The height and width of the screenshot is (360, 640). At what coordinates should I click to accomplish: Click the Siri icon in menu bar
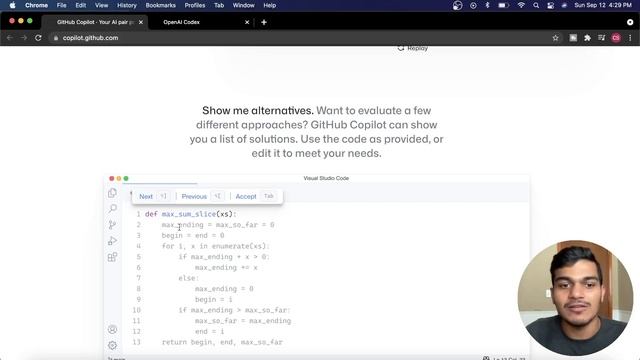coord(564,5)
